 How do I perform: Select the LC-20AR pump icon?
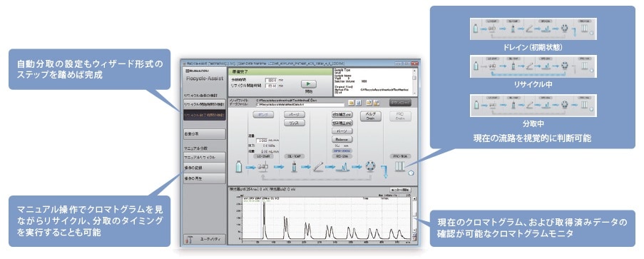tap(263, 166)
